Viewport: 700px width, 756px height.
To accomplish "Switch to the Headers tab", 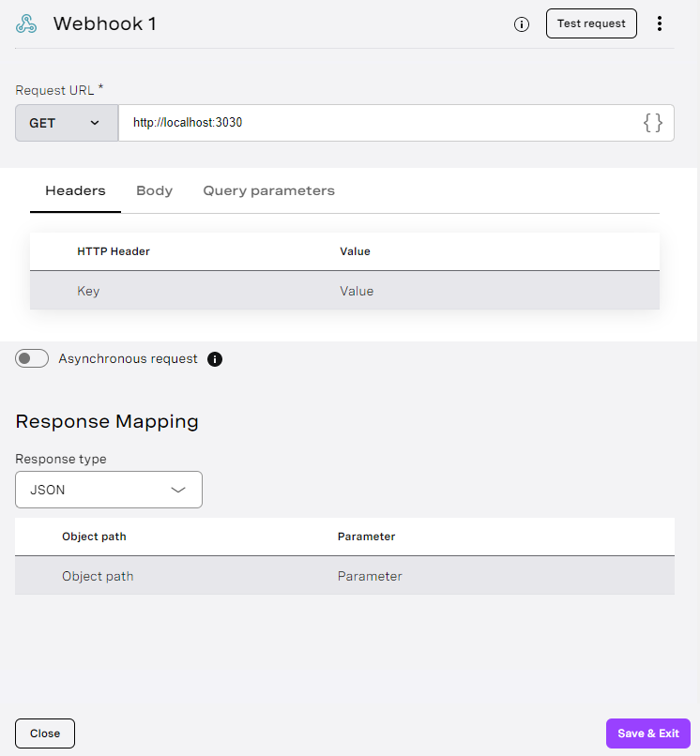I will pyautogui.click(x=75, y=191).
